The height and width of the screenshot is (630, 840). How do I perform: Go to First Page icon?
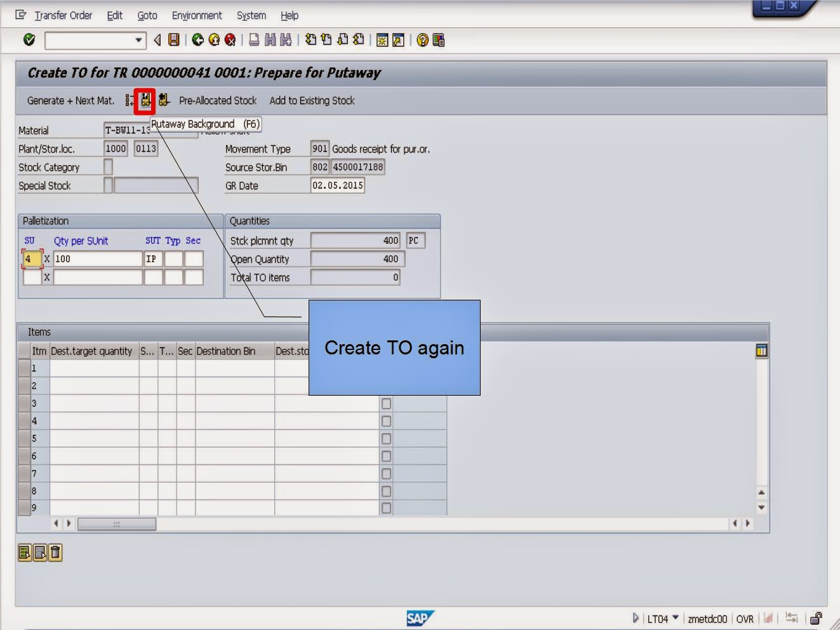[x=310, y=40]
